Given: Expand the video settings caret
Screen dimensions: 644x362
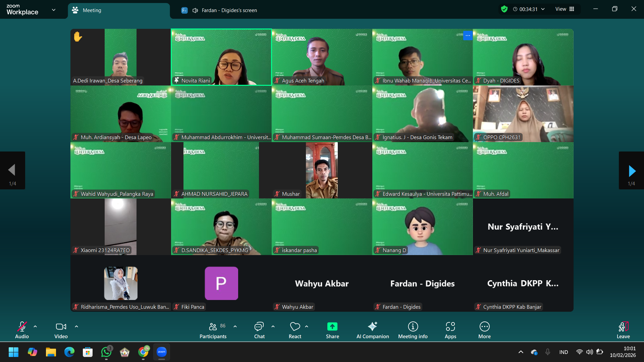Looking at the screenshot, I should 76,326.
